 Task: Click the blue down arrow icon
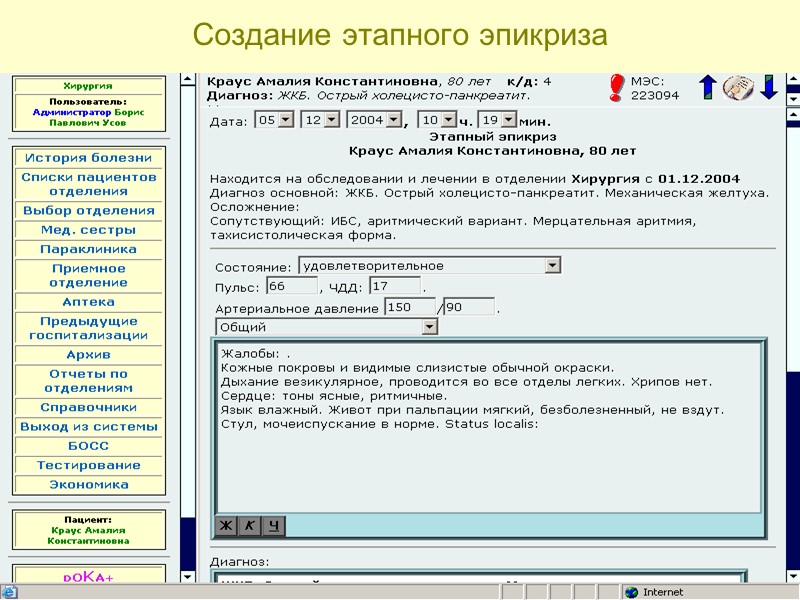769,87
